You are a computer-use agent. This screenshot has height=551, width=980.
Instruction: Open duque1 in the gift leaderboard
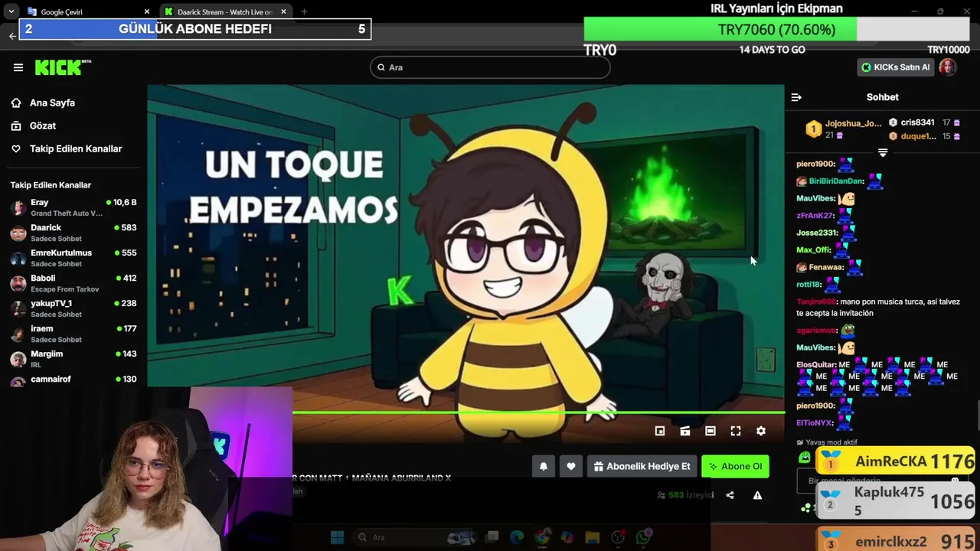click(x=918, y=136)
